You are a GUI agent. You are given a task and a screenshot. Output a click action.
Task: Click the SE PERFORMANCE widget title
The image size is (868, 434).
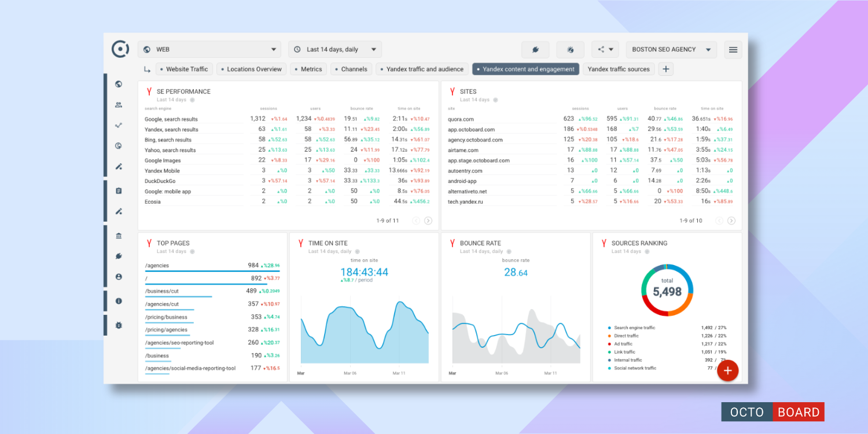click(183, 91)
